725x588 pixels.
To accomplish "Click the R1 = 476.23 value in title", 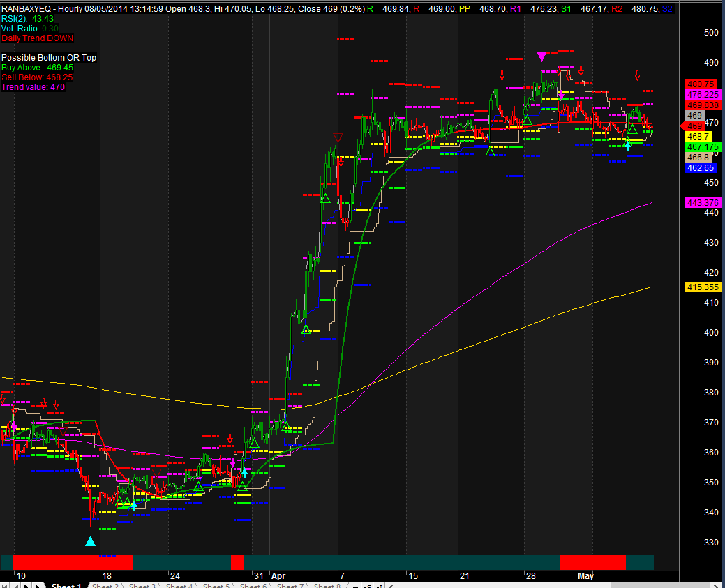I will (x=534, y=9).
